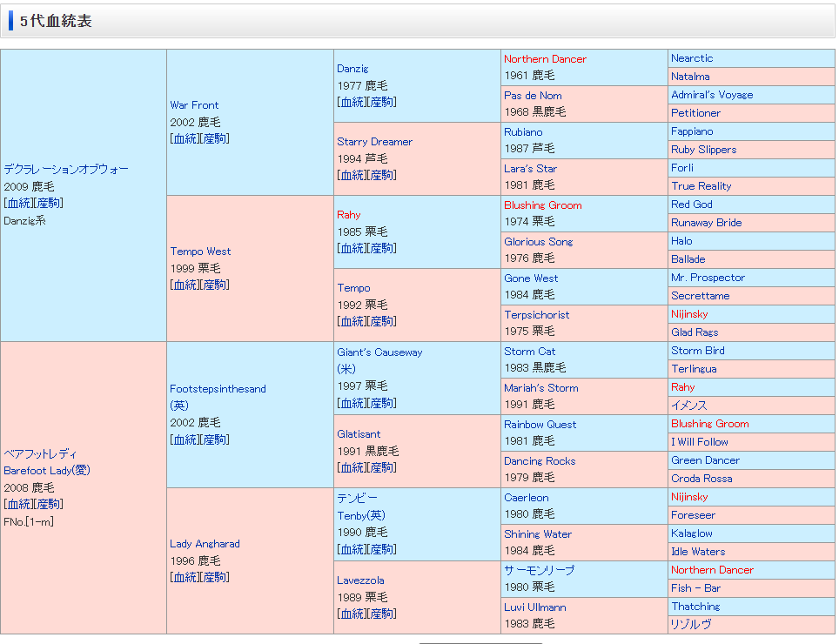Open the デクラレーションオブウォー horse page
The height and width of the screenshot is (644, 839).
66,169
